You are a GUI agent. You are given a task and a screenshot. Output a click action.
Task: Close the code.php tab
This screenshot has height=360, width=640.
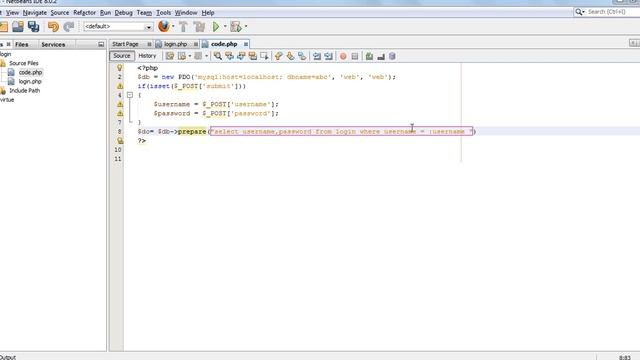click(x=246, y=44)
